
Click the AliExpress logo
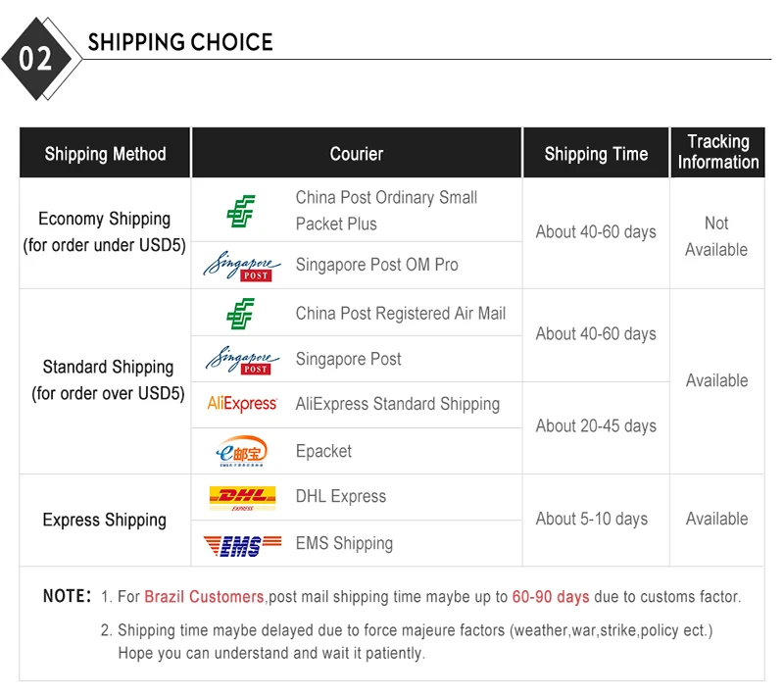pos(242,404)
